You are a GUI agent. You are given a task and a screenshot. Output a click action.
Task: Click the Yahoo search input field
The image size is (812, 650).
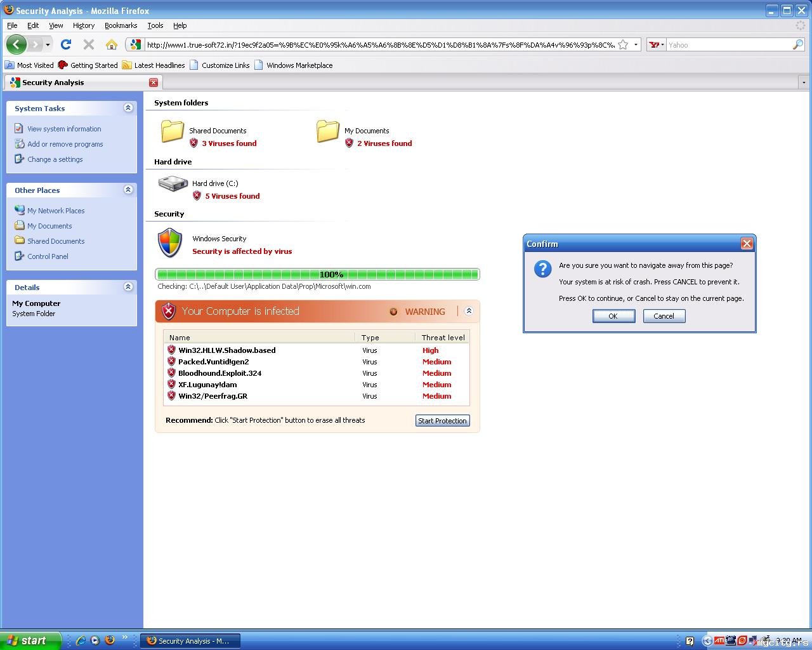click(729, 45)
